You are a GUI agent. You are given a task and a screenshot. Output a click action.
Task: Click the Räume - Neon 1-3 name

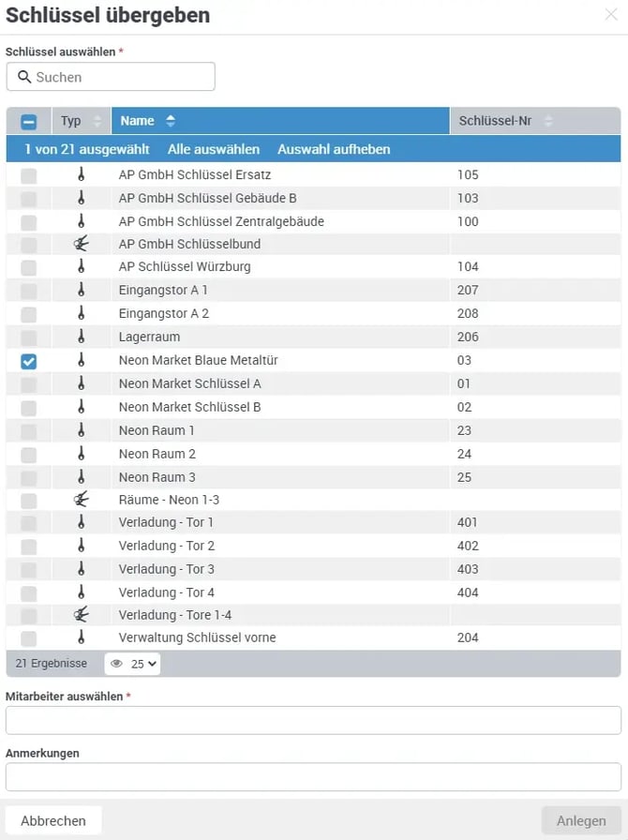coord(169,500)
